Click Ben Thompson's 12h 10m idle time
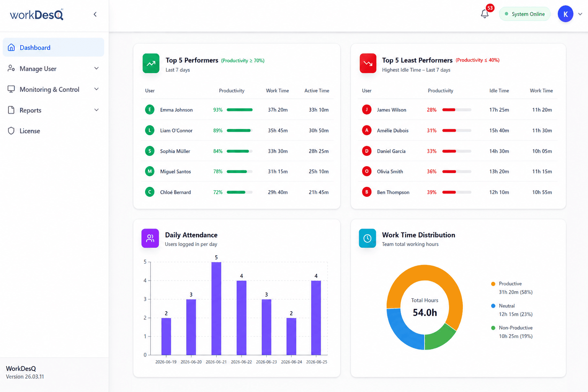 point(499,192)
